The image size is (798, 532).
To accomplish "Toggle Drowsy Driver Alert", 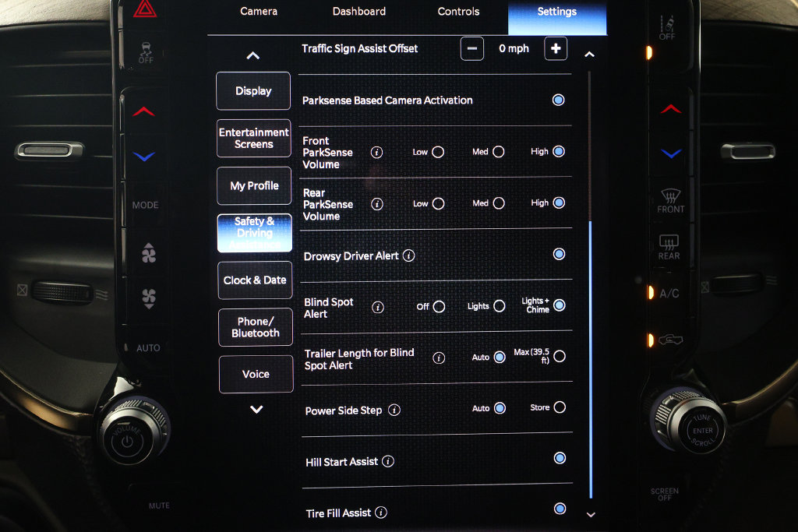I will pos(559,254).
